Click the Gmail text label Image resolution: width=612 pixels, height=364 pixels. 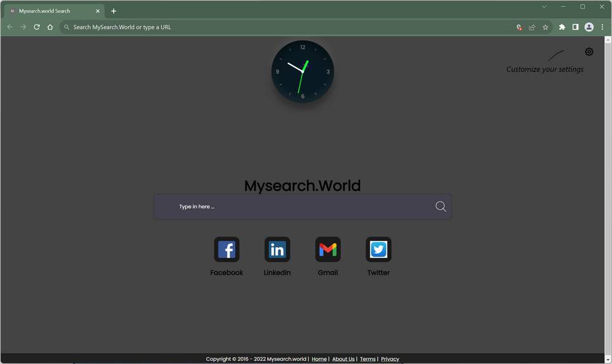tap(328, 272)
